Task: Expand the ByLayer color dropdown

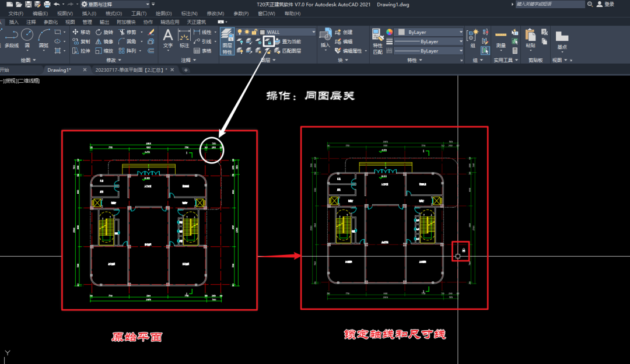Action: pos(461,32)
